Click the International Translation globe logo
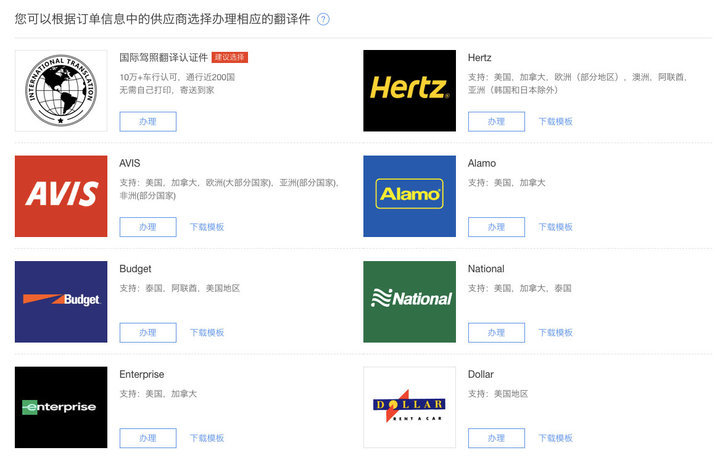 point(61,90)
